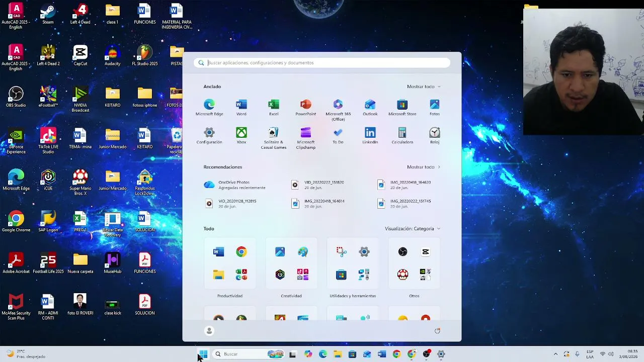Click the taskbar weather widget
The image size is (644, 362).
[25, 354]
